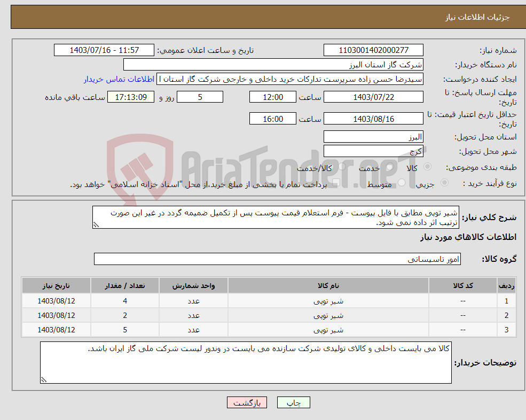Screen dimensions: 526x420
Task: Select the خدمت radio button
Action: [x=389, y=167]
